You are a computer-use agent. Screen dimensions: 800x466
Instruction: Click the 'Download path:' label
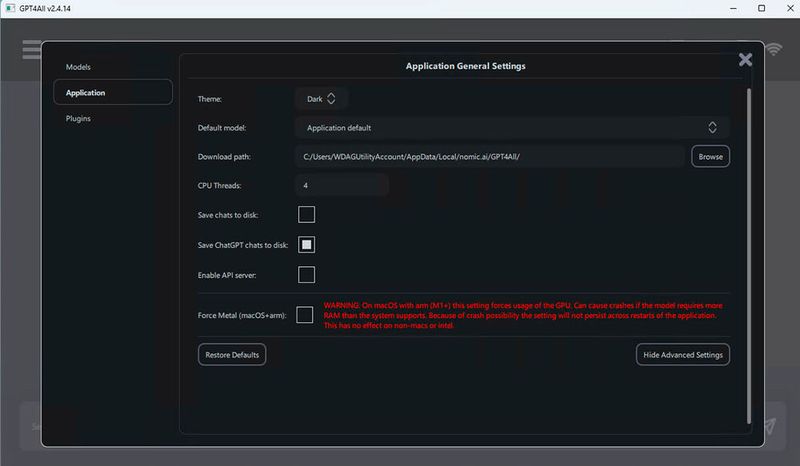(x=224, y=157)
